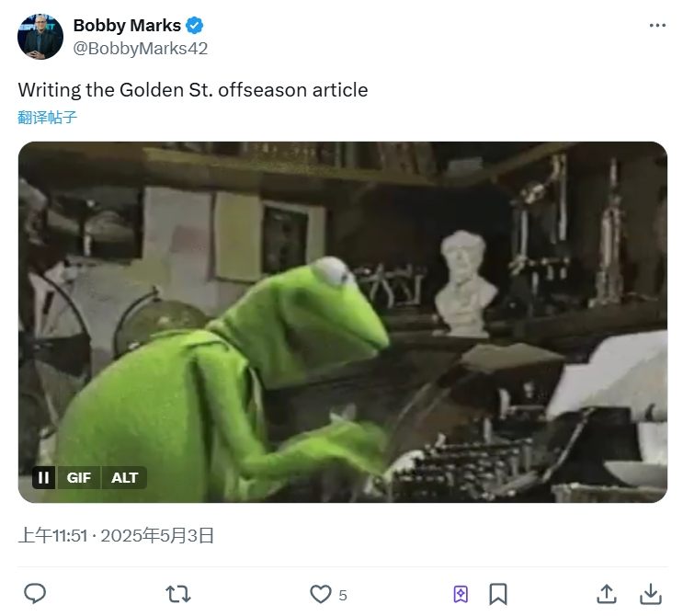This screenshot has width=683, height=616.
Task: Bookmark this post
Action: 498,594
